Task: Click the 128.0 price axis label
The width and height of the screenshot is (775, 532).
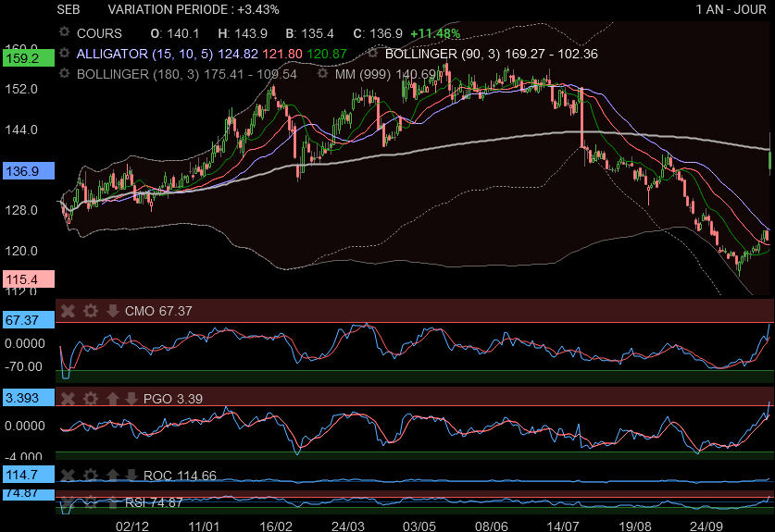Action: pyautogui.click(x=21, y=210)
